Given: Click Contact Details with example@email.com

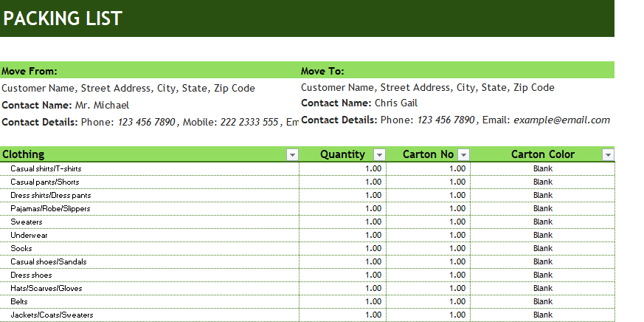Looking at the screenshot, I should [x=457, y=120].
